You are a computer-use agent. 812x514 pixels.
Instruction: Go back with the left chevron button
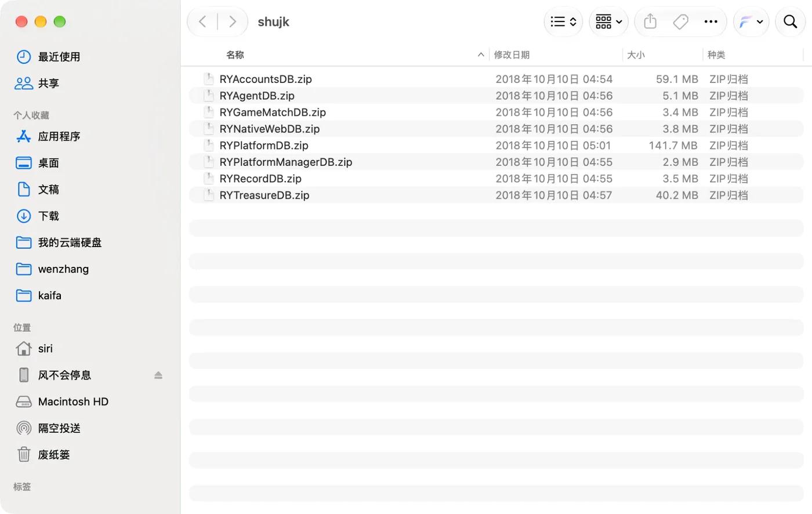pos(202,22)
